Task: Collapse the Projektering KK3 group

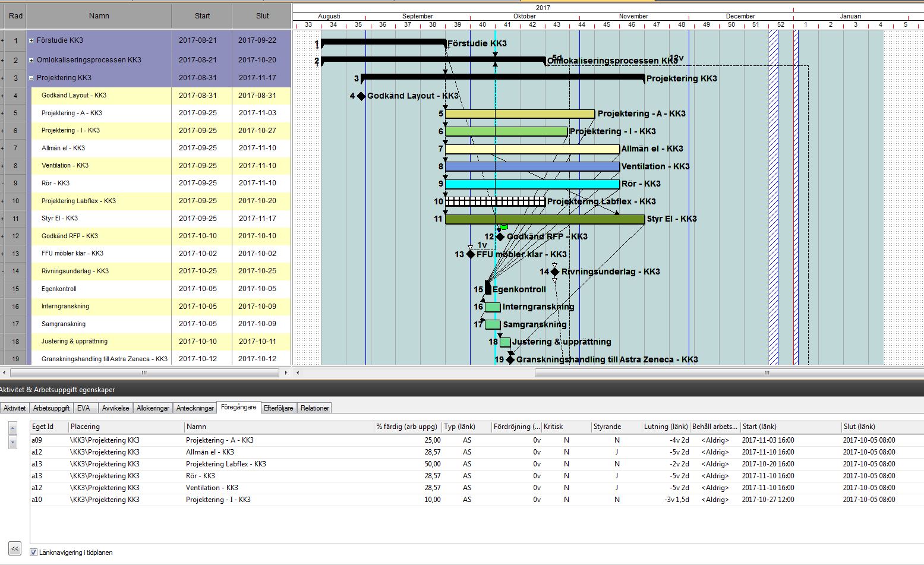Action: pos(31,78)
